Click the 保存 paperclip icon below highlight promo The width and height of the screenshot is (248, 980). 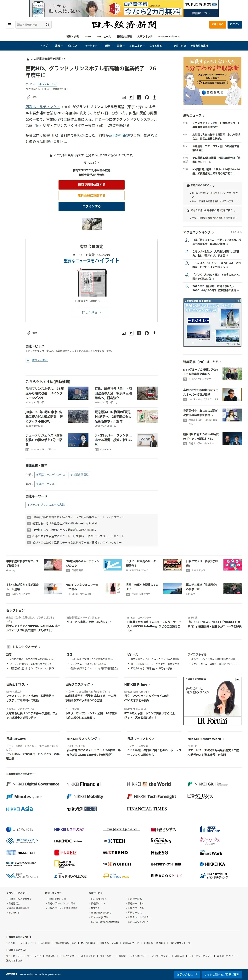pyautogui.click(x=28, y=333)
